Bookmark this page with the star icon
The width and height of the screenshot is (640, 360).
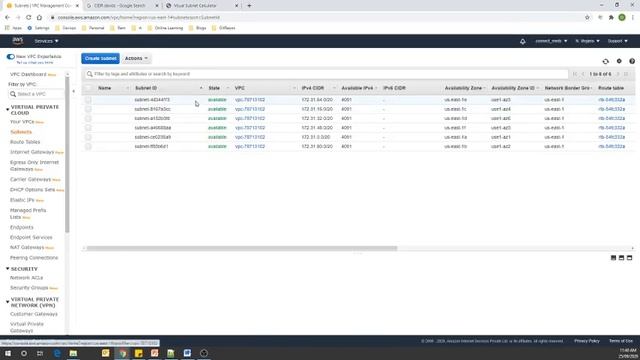click(587, 18)
